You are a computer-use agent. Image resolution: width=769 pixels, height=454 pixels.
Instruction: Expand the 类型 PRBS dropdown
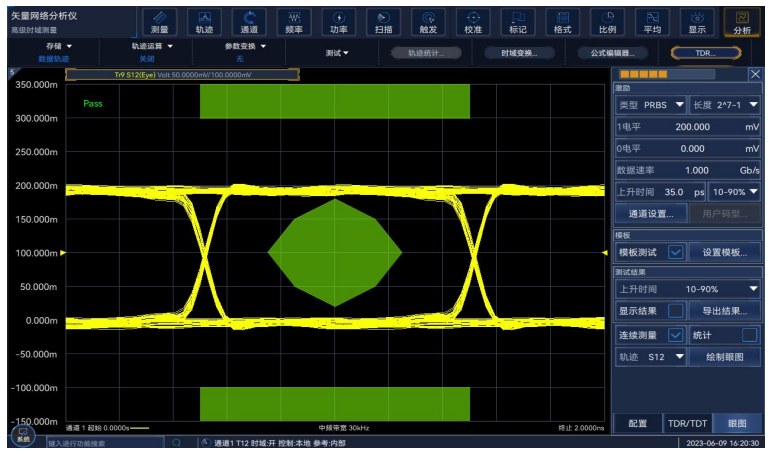point(651,104)
